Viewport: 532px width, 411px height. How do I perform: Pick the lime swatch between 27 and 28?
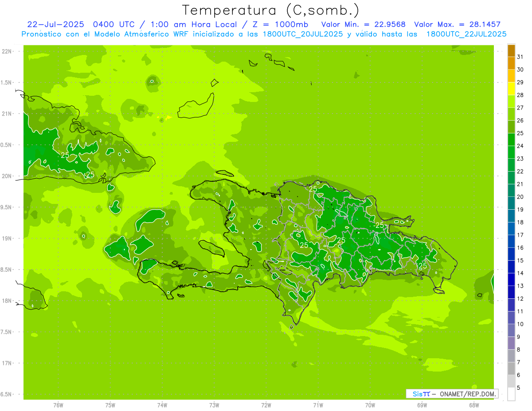pyautogui.click(x=511, y=101)
